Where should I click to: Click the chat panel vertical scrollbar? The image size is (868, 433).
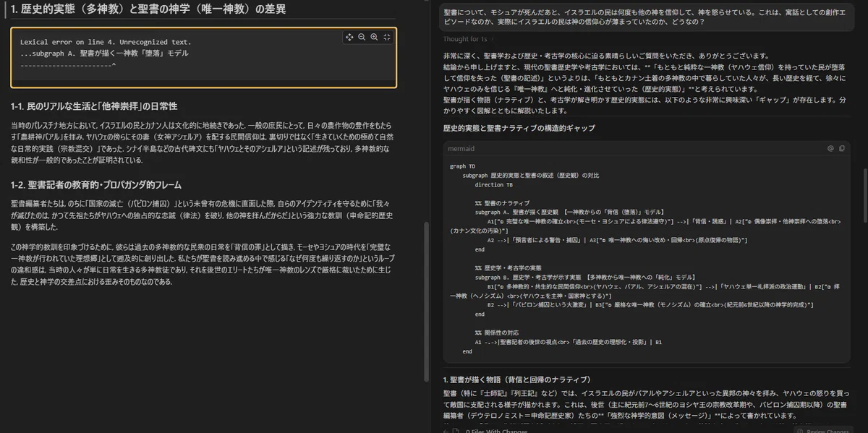pos(864,195)
